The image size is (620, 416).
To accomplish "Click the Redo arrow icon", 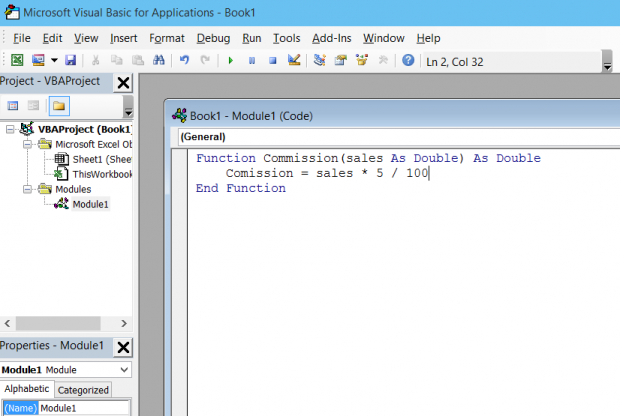I will click(x=205, y=60).
